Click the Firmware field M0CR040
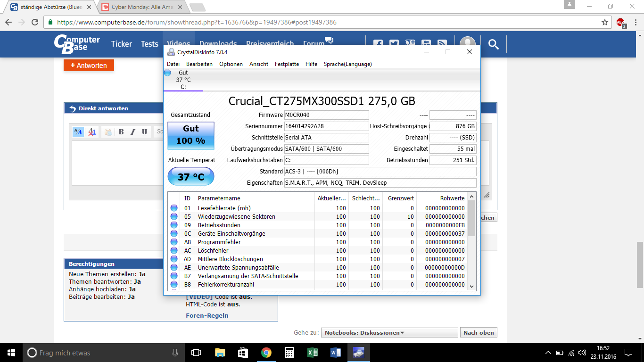Screen dimensions: 644x362 coord(326,115)
